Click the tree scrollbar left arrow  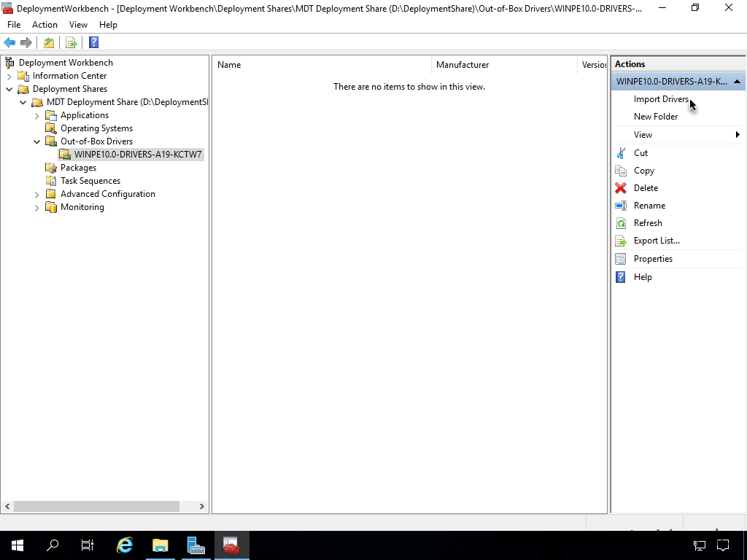coord(7,506)
